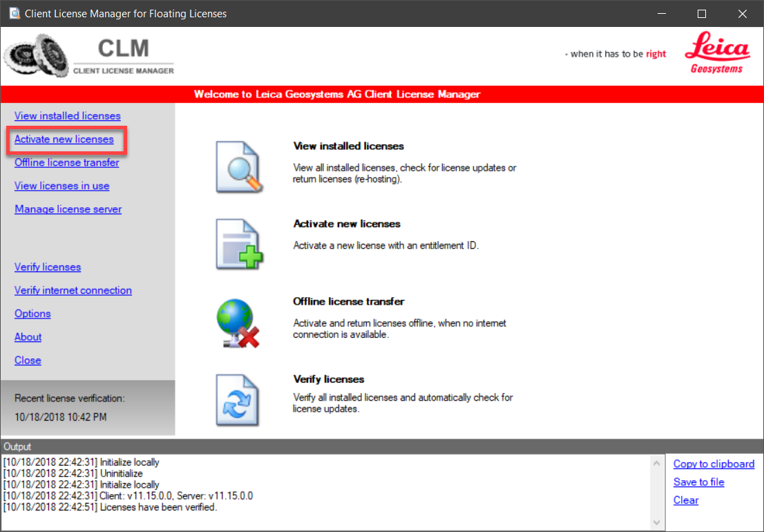Maximize the Client License Manager window
Viewport: 764px width, 532px height.
pyautogui.click(x=702, y=14)
